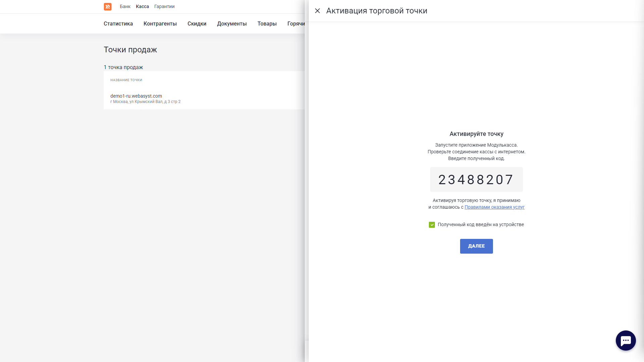Navigate to the Скидки tab

pos(197,24)
